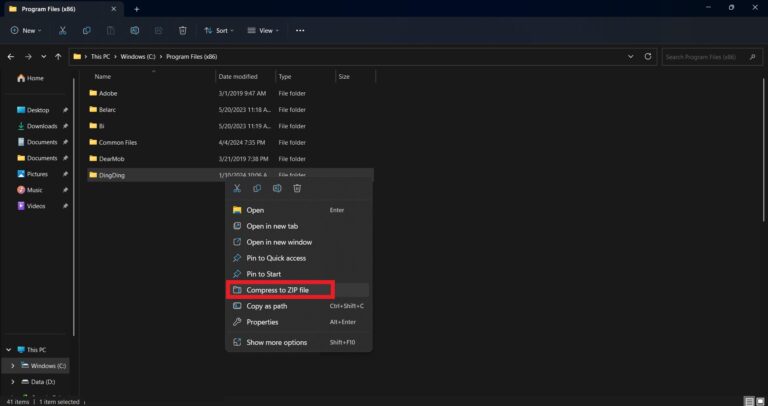This screenshot has width=768, height=406.
Task: Click Show more options
Action: (x=298, y=342)
